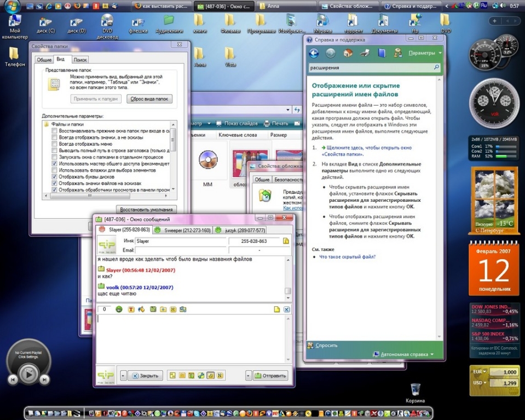Click the N icon on QIP bottom toolbar

(220, 376)
